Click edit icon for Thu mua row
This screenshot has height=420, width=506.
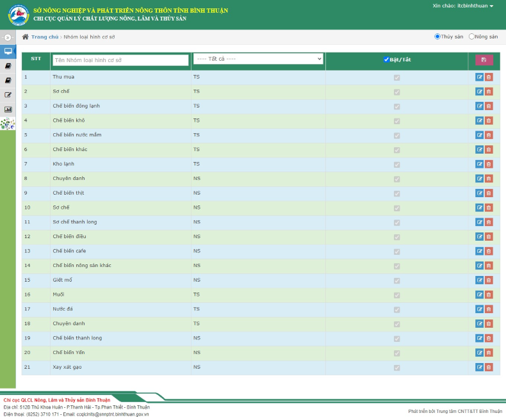click(479, 77)
